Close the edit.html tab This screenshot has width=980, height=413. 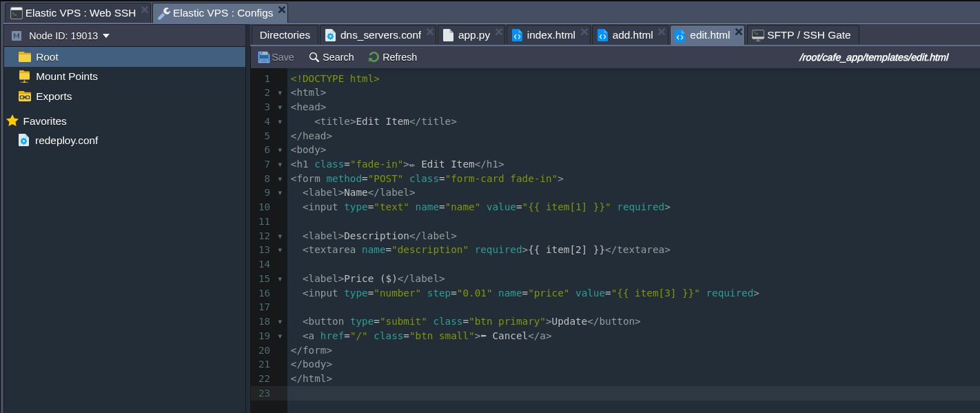739,32
